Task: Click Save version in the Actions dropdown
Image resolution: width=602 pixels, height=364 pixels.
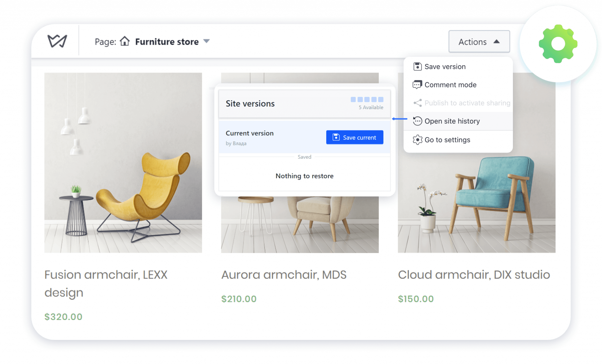Action: (x=445, y=66)
